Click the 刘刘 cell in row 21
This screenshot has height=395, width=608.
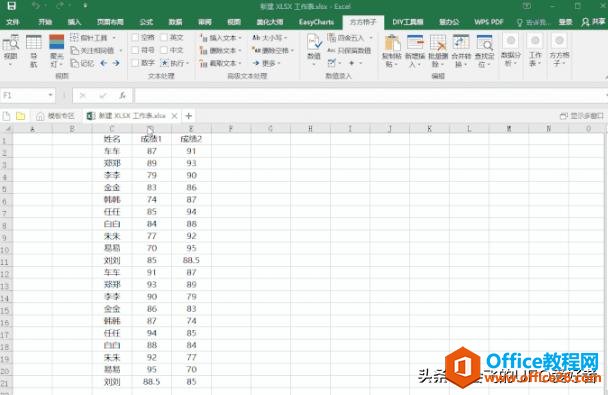[112, 382]
